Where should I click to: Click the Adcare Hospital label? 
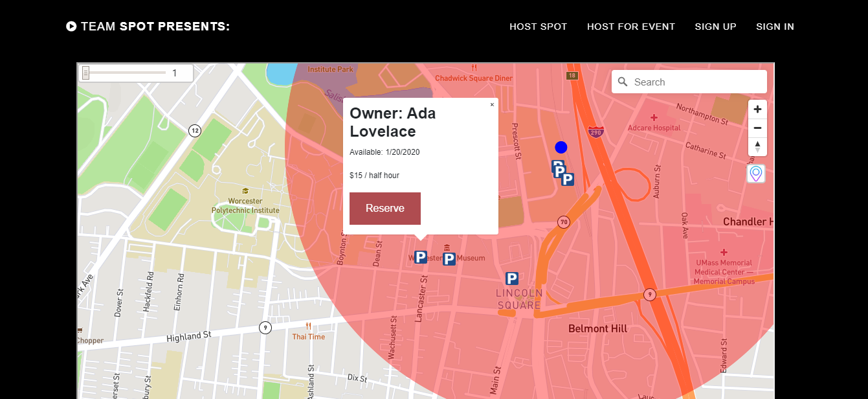[x=654, y=128]
